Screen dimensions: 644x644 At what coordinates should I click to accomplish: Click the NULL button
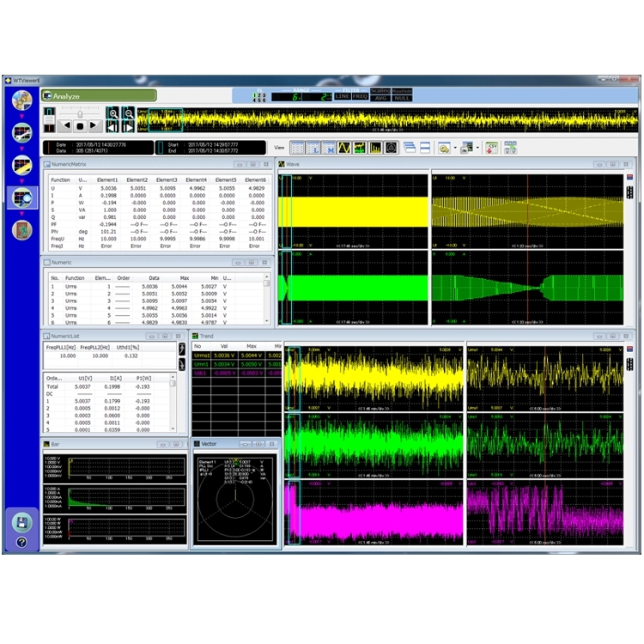(x=402, y=98)
